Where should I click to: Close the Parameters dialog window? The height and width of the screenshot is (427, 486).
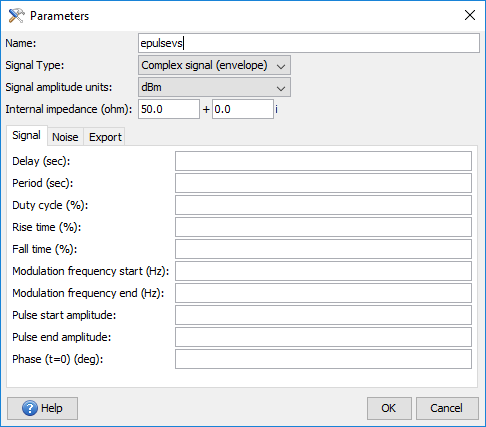(470, 15)
